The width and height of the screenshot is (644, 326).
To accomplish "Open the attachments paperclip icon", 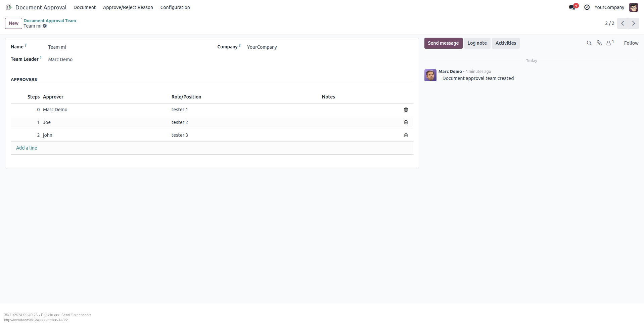I will [599, 43].
